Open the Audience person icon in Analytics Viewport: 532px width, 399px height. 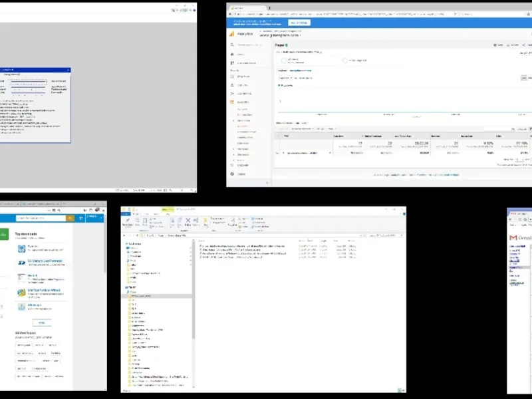click(x=232, y=85)
